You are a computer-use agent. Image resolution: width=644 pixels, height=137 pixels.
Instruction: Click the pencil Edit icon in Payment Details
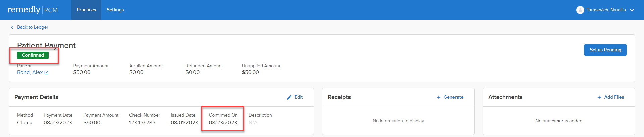(289, 97)
